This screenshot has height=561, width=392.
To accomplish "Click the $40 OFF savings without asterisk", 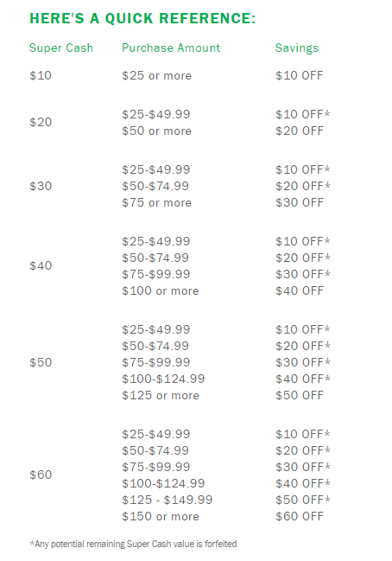I will point(300,290).
